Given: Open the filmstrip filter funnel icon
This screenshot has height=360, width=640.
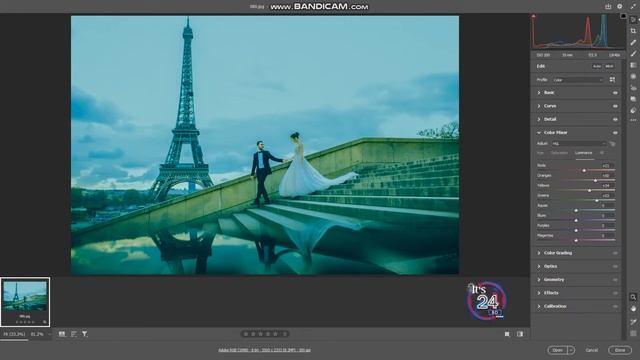Looking at the screenshot, I should pos(84,334).
